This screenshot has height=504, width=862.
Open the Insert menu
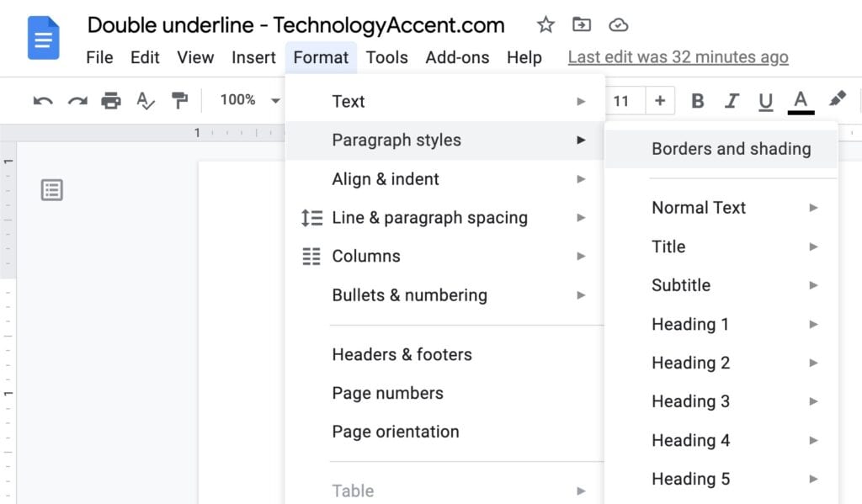point(253,57)
